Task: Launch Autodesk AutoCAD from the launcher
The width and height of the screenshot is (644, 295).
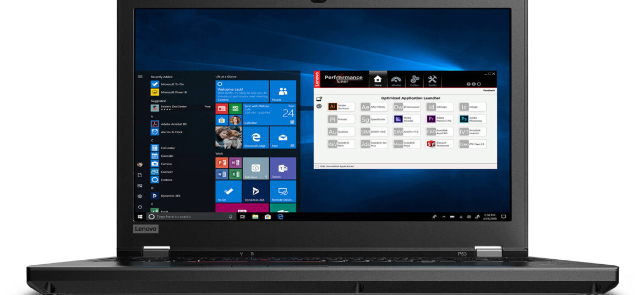Action: tap(440, 132)
